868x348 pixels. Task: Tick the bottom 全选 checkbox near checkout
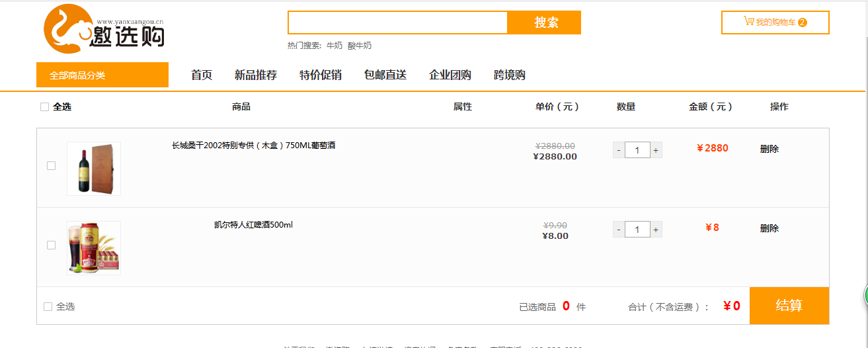tap(48, 306)
